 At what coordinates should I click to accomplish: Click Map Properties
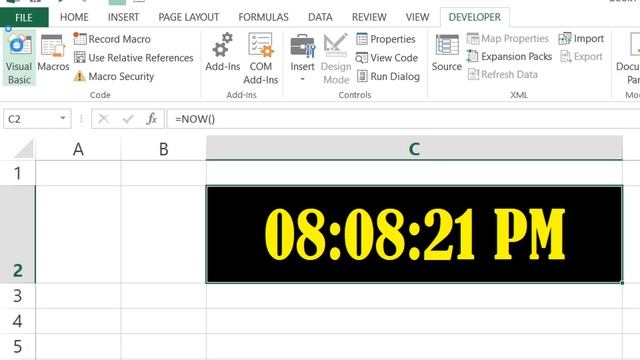pyautogui.click(x=507, y=38)
